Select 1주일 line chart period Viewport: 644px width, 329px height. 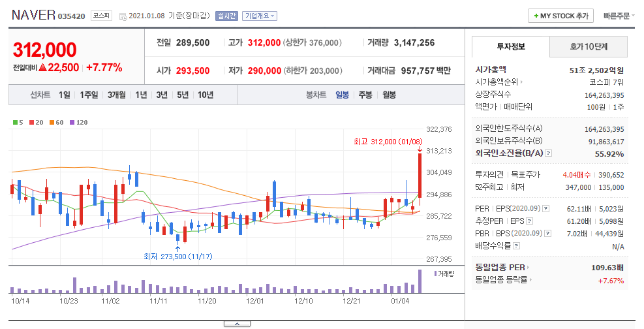[x=89, y=95]
